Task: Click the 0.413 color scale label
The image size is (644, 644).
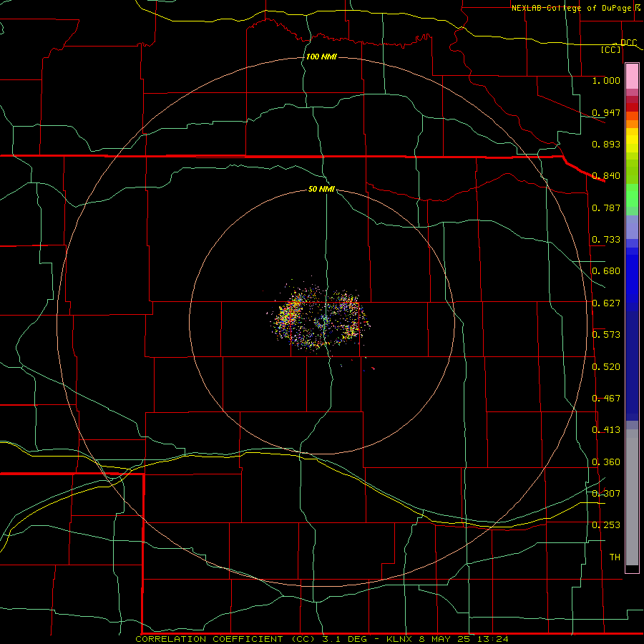Action: coord(606,430)
